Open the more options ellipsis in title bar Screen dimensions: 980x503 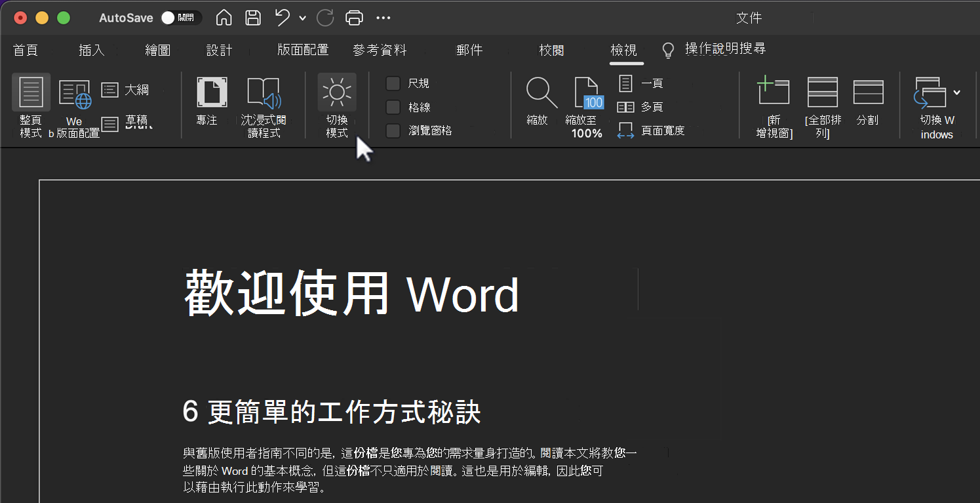point(383,18)
